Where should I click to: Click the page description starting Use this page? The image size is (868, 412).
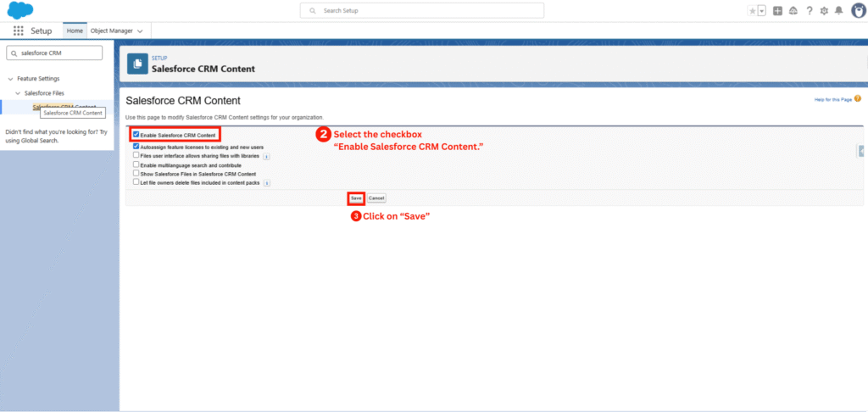click(225, 117)
